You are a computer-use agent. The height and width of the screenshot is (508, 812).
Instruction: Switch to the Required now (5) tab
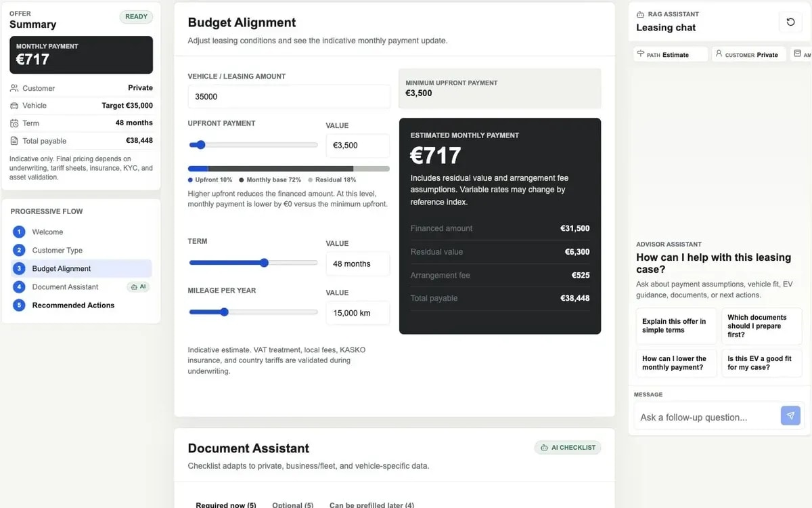coord(226,505)
